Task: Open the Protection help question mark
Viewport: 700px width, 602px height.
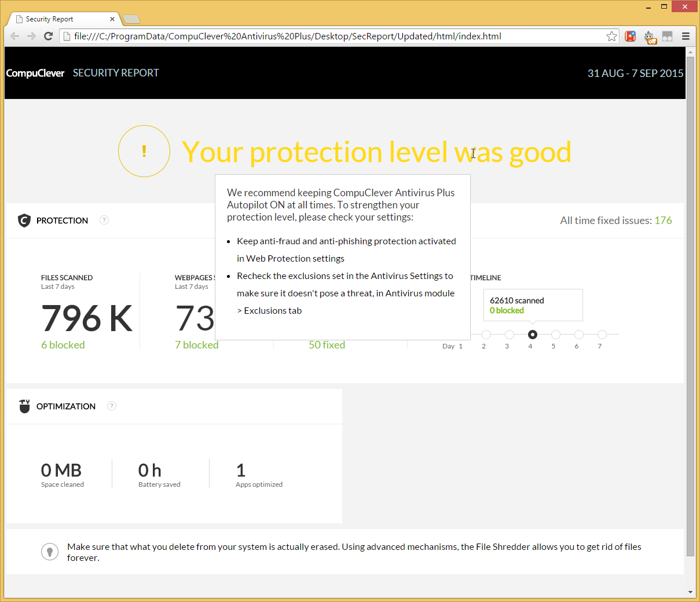Action: click(104, 220)
